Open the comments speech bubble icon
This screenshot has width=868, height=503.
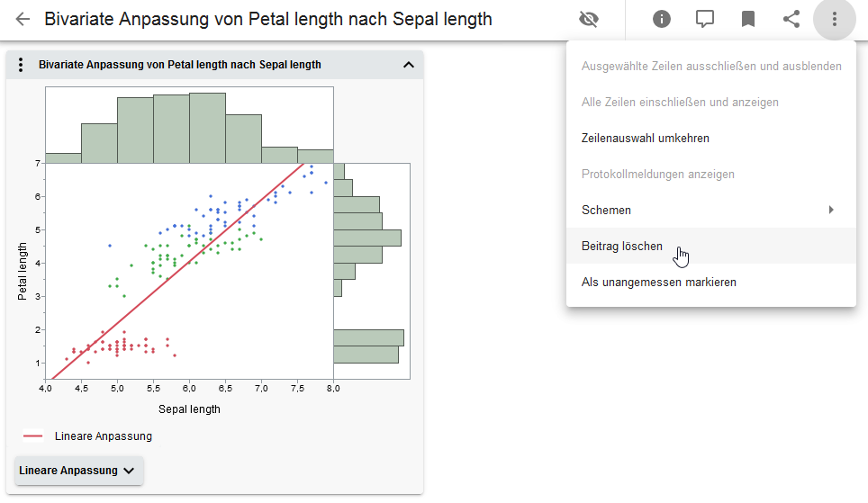pyautogui.click(x=705, y=19)
